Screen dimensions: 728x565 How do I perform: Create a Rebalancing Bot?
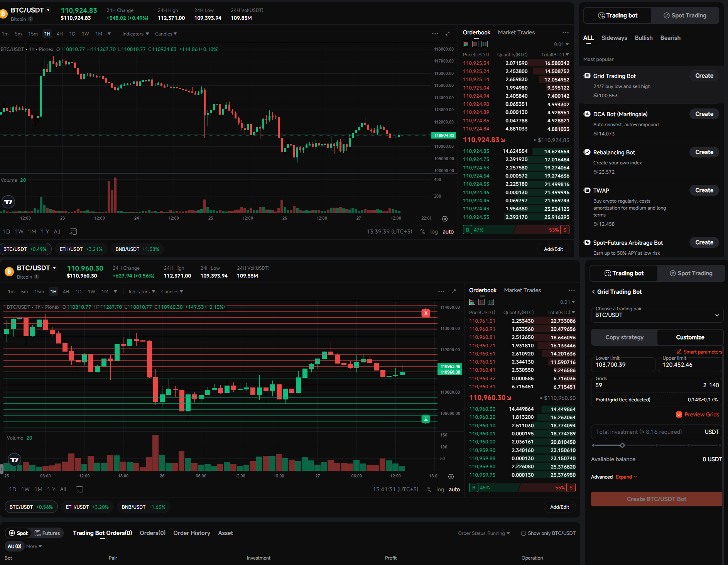[704, 152]
